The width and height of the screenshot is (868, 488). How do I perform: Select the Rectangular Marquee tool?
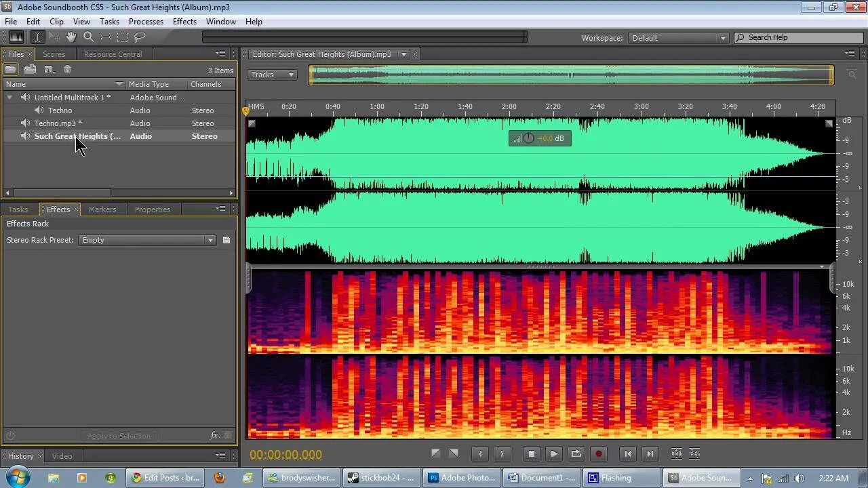122,37
